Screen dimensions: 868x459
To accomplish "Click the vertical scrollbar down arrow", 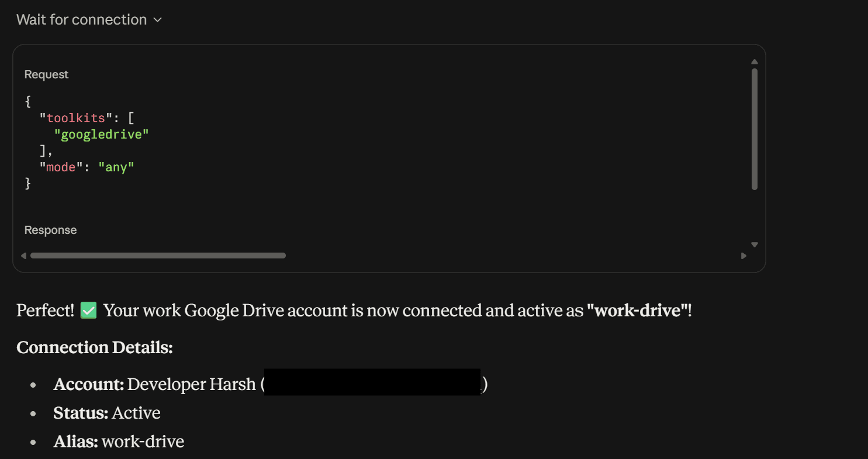I will coord(755,244).
